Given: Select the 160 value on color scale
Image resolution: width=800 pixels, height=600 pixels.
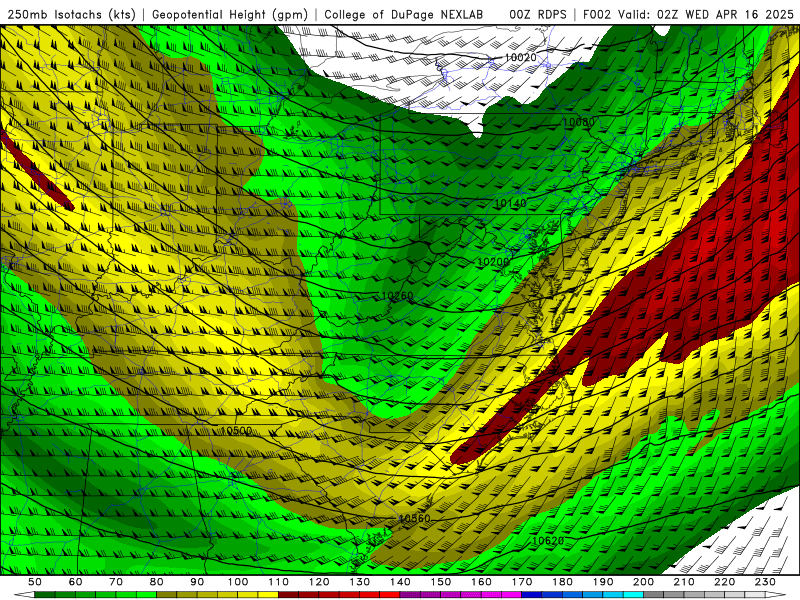Looking at the screenshot, I should [481, 582].
